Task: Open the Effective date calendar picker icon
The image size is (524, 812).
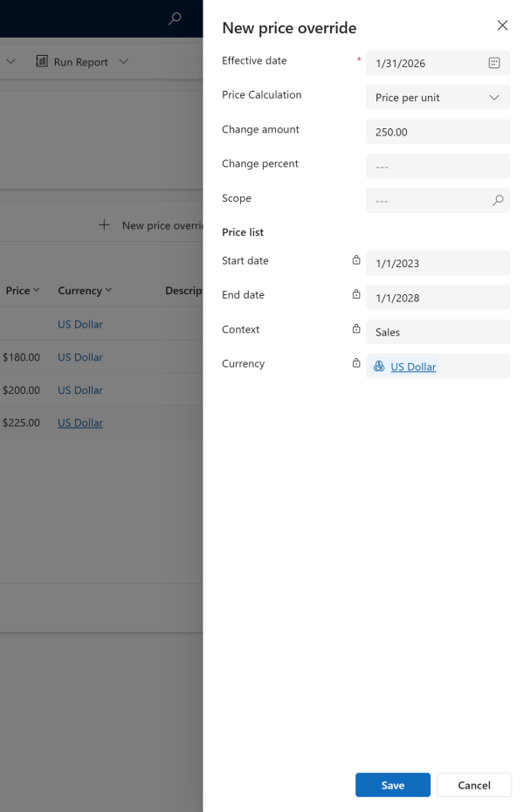Action: tap(494, 63)
